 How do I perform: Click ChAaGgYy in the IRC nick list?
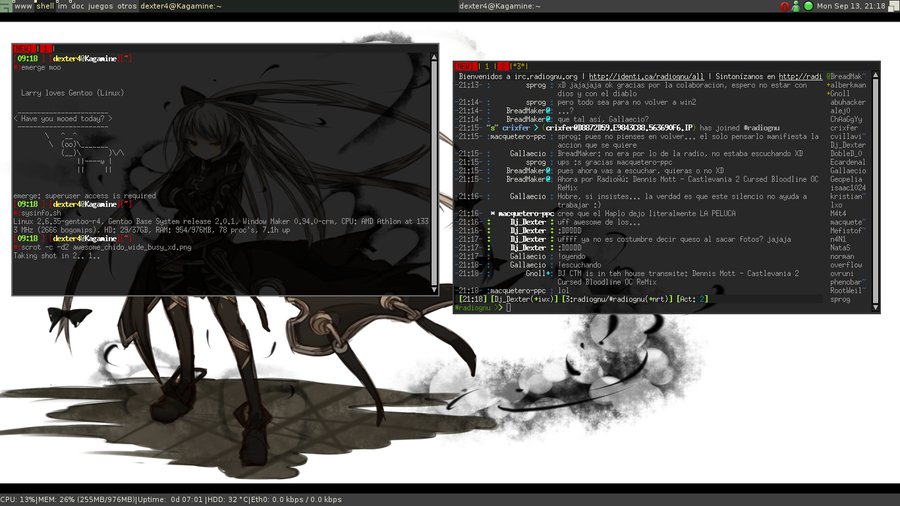click(846, 119)
